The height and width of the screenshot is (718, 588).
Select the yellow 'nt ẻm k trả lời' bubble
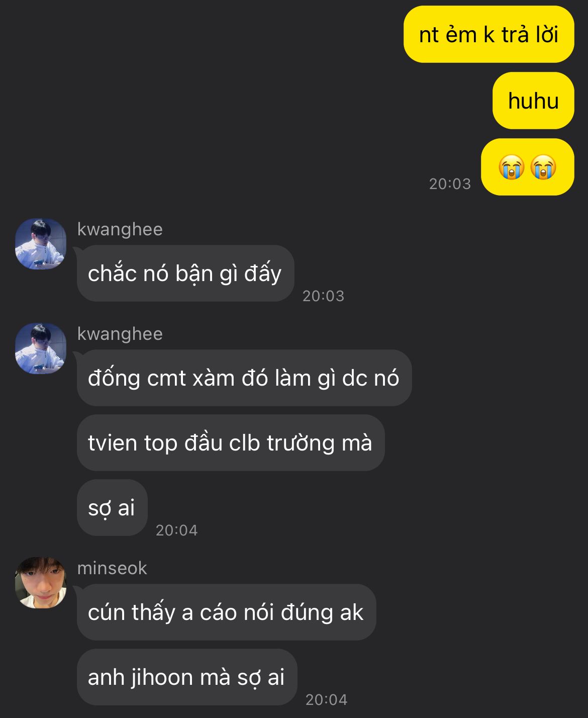[x=488, y=34]
